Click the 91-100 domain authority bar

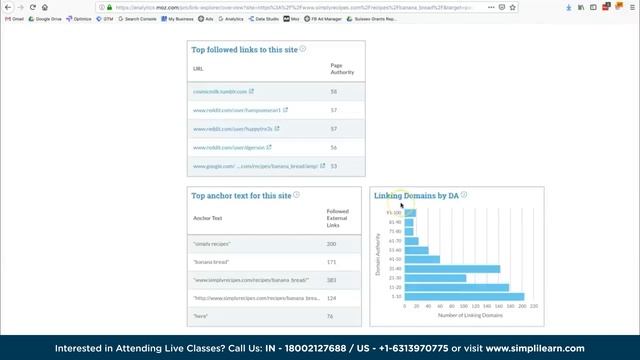coord(410,213)
